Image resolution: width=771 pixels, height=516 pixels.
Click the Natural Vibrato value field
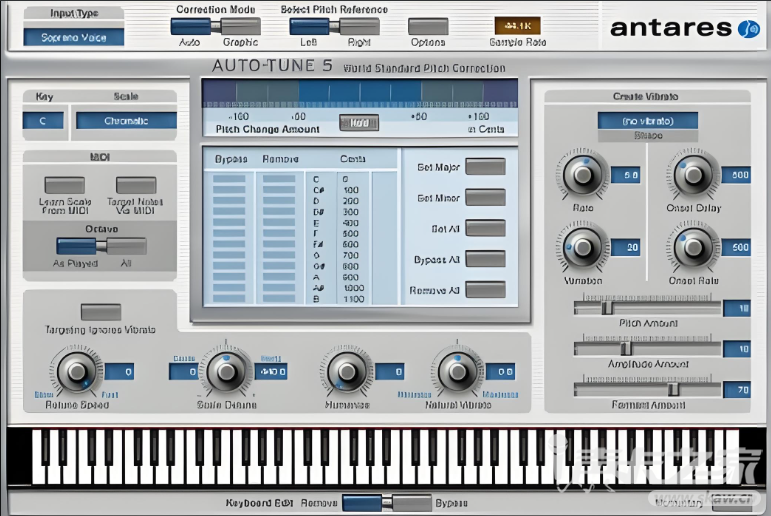(x=501, y=372)
